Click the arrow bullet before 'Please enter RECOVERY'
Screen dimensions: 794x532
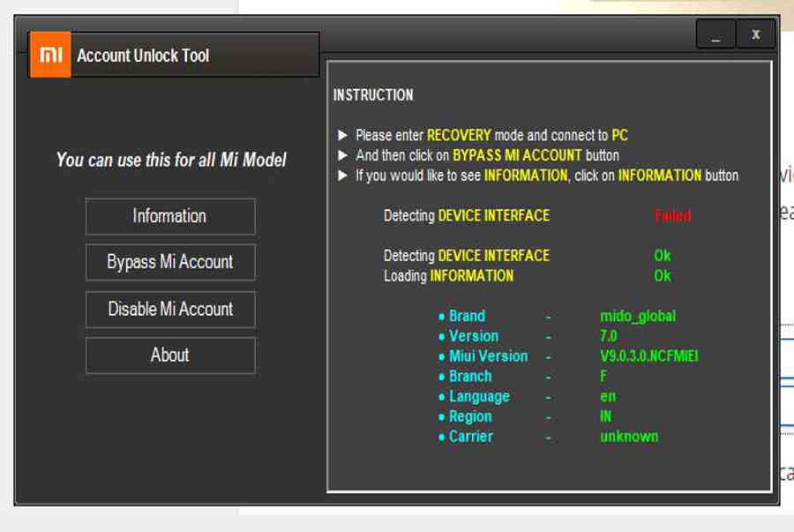tap(343, 136)
